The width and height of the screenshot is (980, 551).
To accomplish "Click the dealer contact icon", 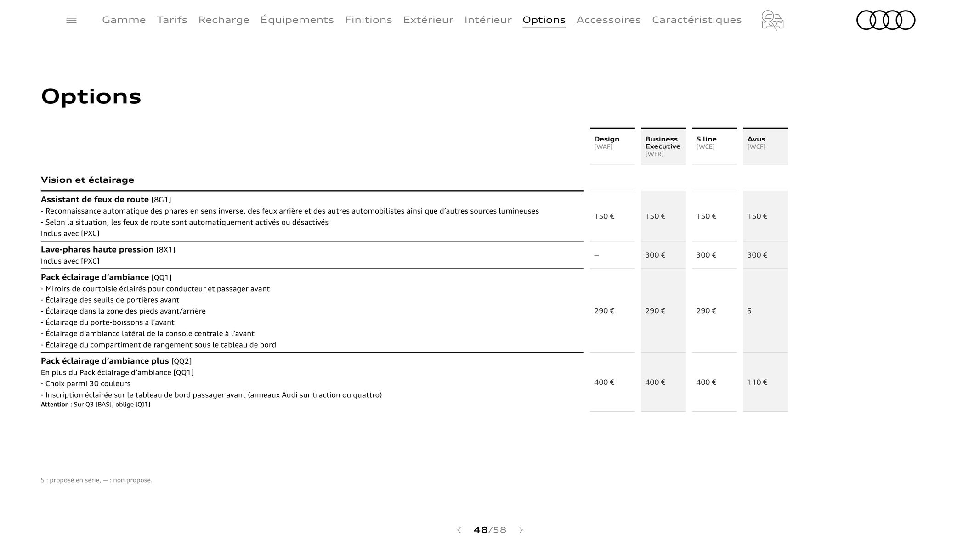I will coord(772,20).
